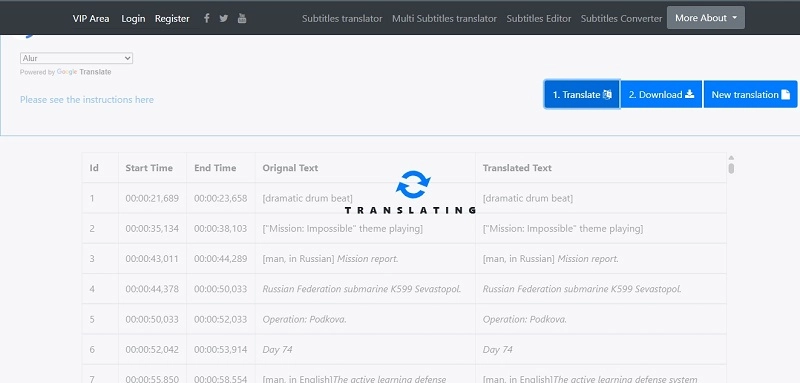Select end time 00:00:44,289
Viewport: 800px width, 383px height.
[x=220, y=259]
